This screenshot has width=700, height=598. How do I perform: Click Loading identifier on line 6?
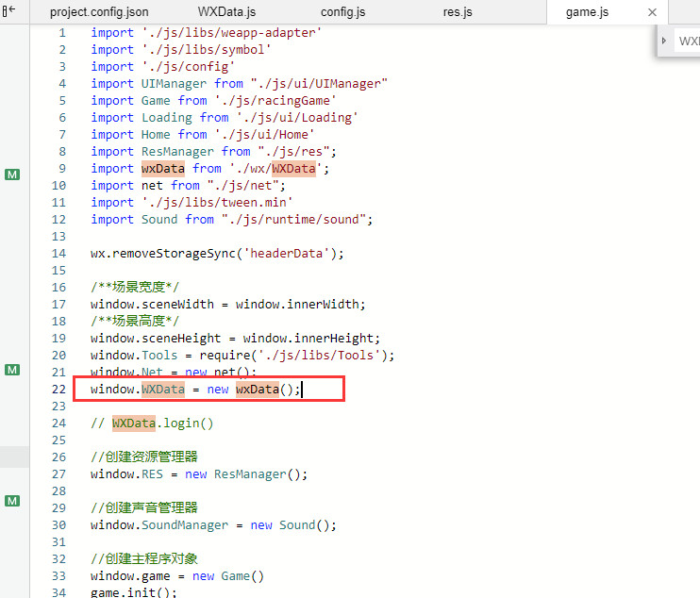coord(167,117)
